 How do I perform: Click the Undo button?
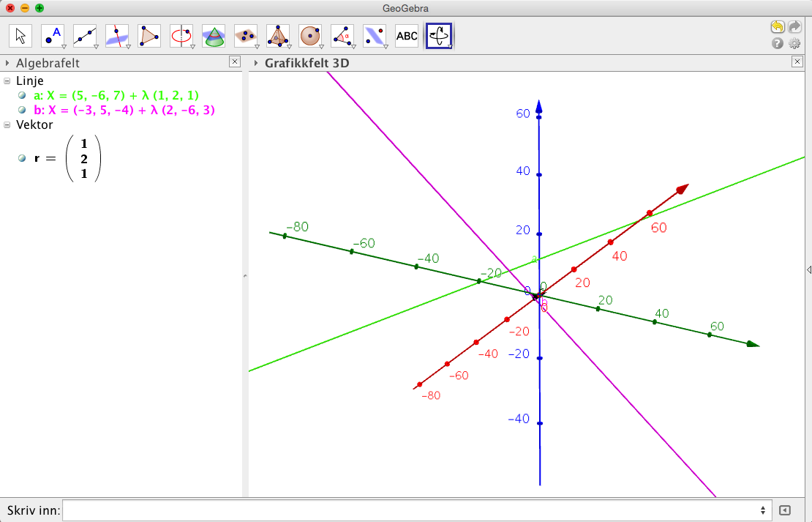776,26
